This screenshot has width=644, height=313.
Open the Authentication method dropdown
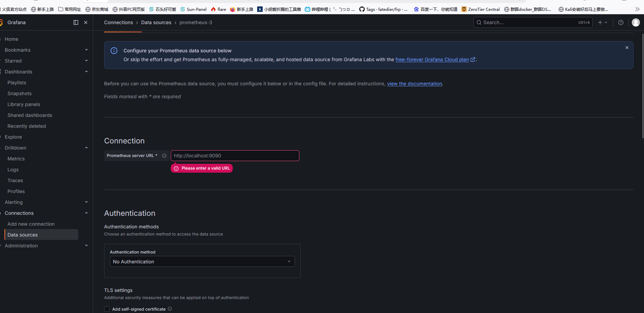(x=202, y=261)
